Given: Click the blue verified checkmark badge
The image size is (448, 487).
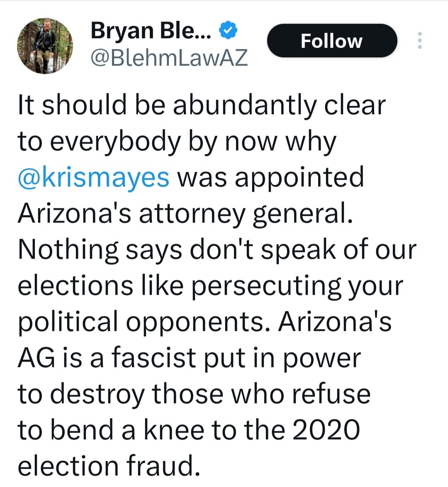Looking at the screenshot, I should (228, 30).
